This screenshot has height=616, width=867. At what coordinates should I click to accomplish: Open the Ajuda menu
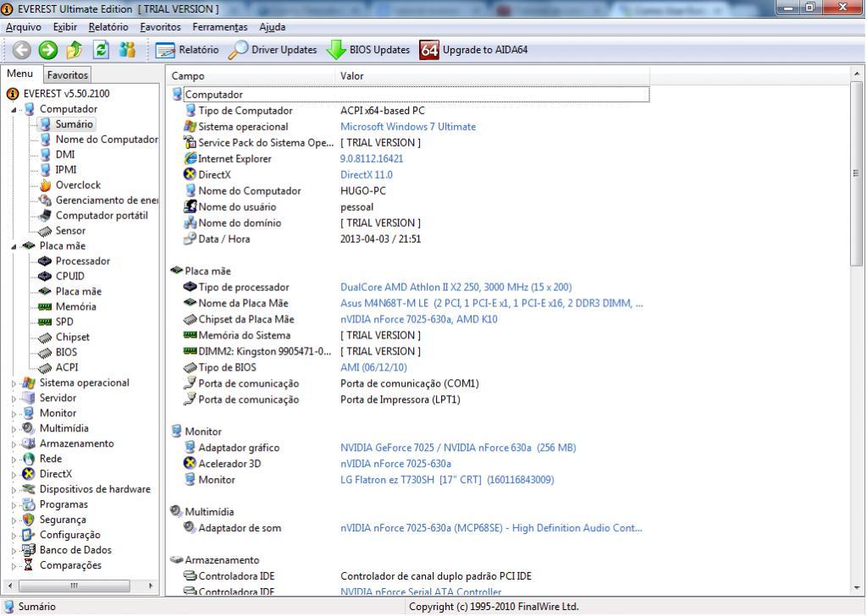(272, 26)
